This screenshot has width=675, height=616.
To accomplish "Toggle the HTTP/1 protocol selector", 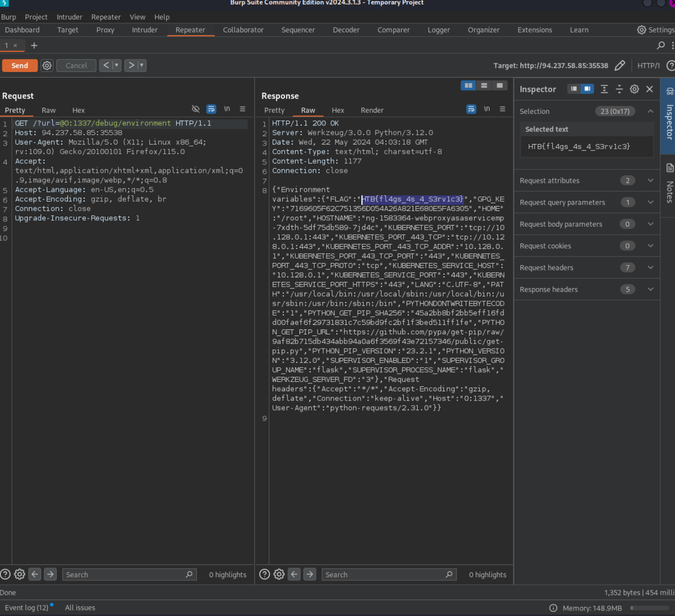I will 648,65.
